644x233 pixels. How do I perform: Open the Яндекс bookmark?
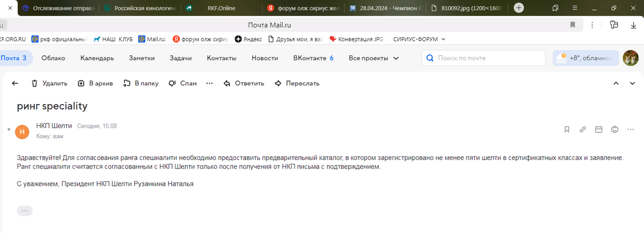pos(249,39)
